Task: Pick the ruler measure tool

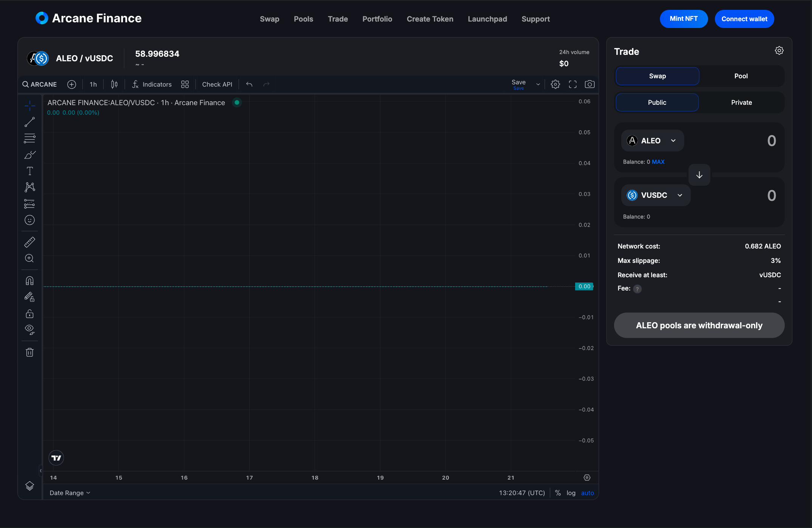Action: [x=30, y=242]
